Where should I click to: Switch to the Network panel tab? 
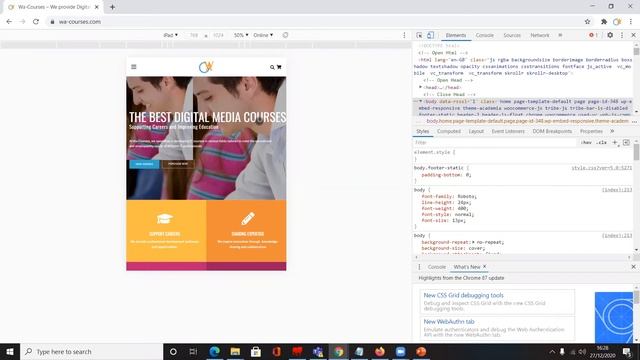pos(540,35)
